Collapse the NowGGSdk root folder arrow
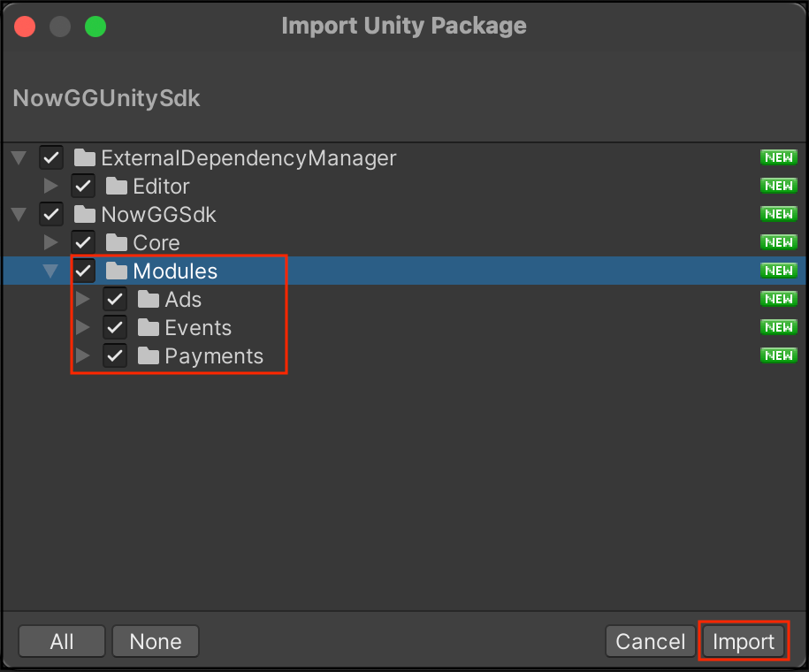Screen dimensions: 809x672 pyautogui.click(x=19, y=215)
